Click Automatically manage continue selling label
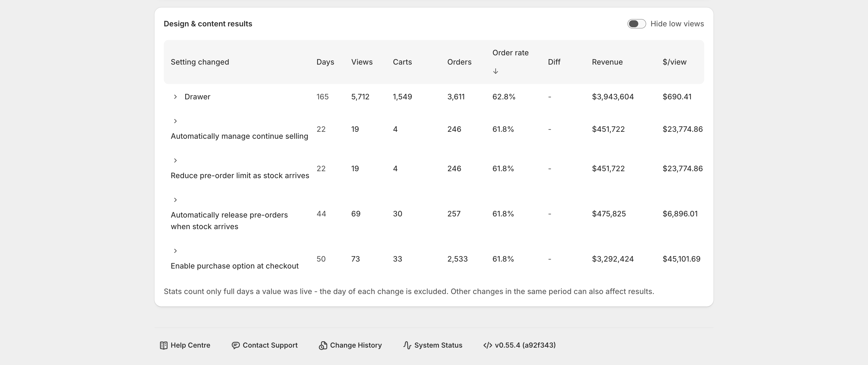The image size is (868, 365). tap(239, 136)
